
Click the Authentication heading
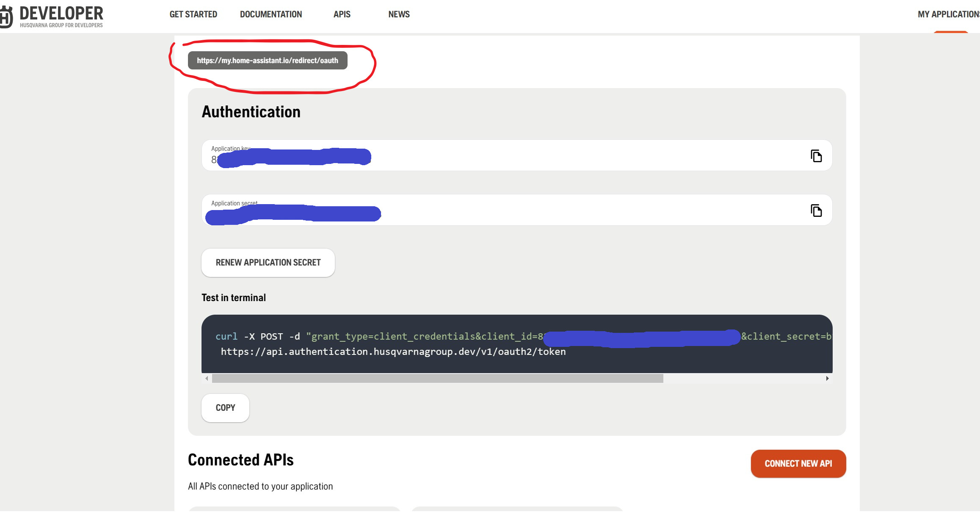click(x=251, y=112)
